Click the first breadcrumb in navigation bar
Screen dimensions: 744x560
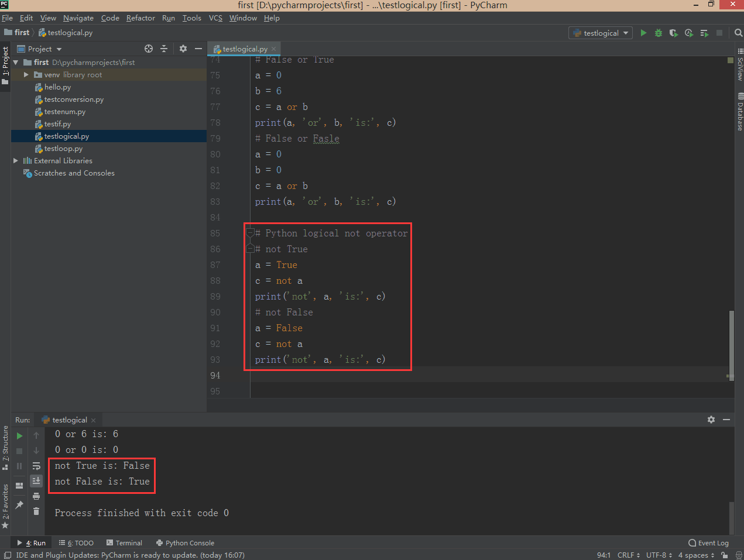coord(17,33)
